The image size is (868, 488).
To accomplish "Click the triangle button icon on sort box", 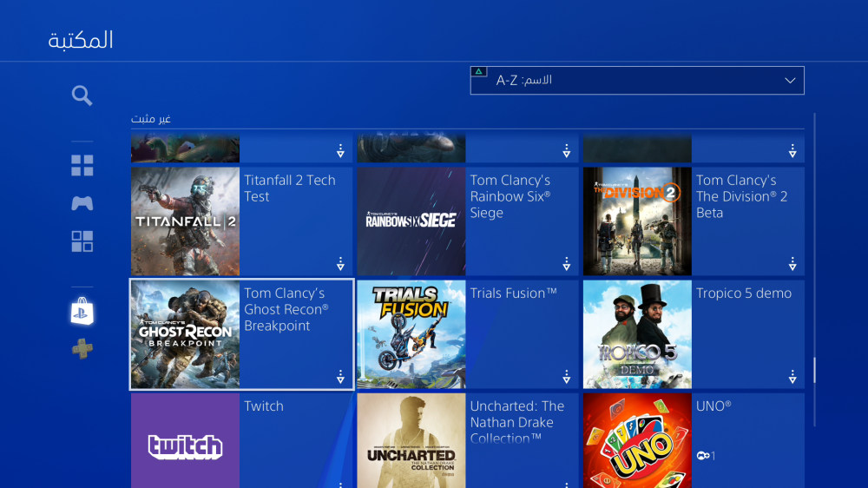I will tap(479, 71).
